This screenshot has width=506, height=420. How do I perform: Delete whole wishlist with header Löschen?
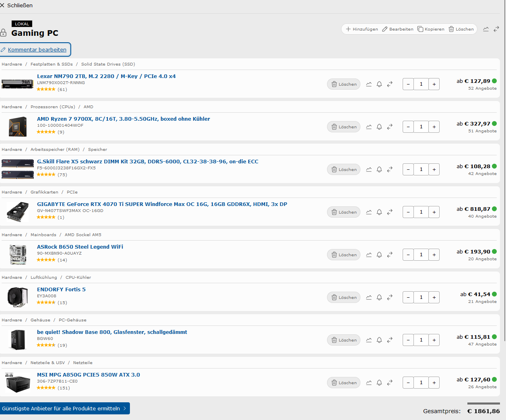(461, 29)
